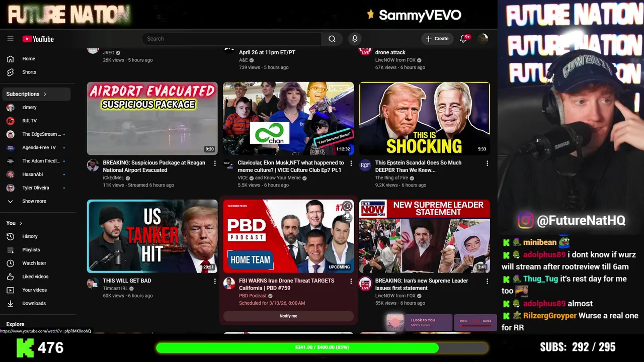Image resolution: width=644 pixels, height=362 pixels.
Task: Open options for Suspicious Package video
Action: (215, 163)
